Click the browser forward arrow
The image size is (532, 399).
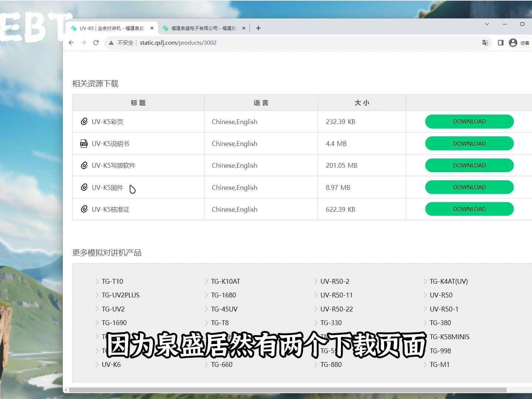coord(83,43)
